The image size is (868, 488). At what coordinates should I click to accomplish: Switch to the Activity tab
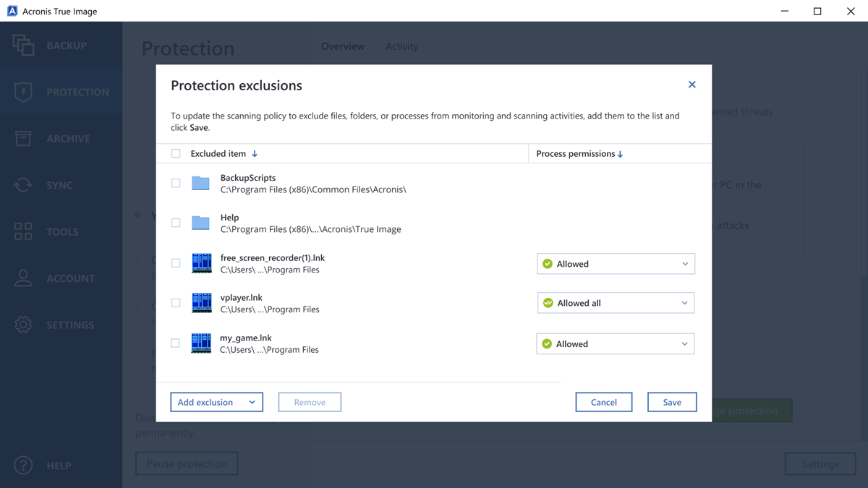(x=401, y=46)
